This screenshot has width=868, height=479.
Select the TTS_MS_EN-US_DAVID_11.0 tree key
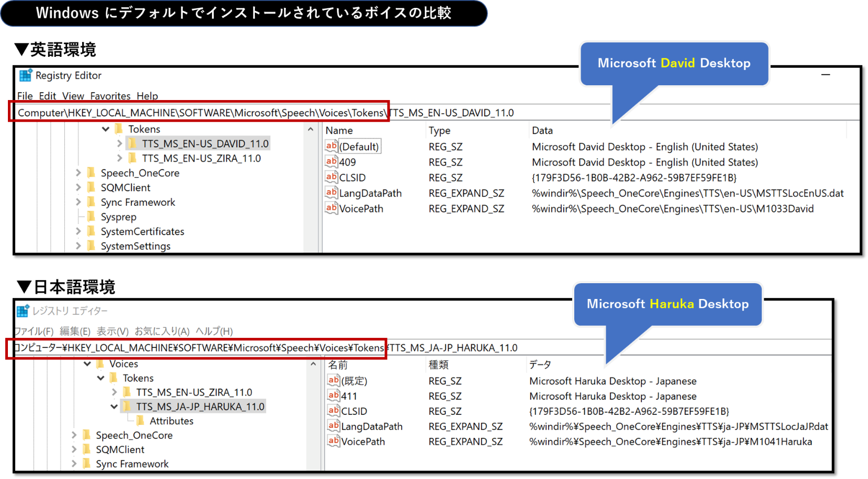(x=205, y=144)
